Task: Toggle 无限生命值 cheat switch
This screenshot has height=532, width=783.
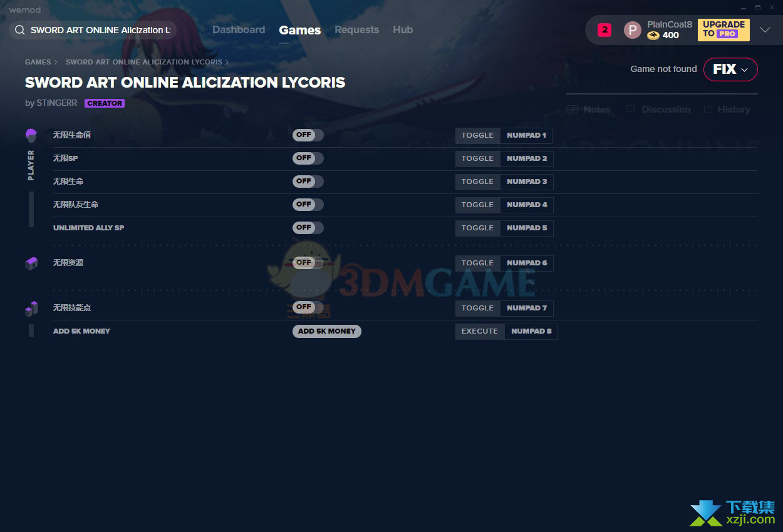Action: point(308,135)
